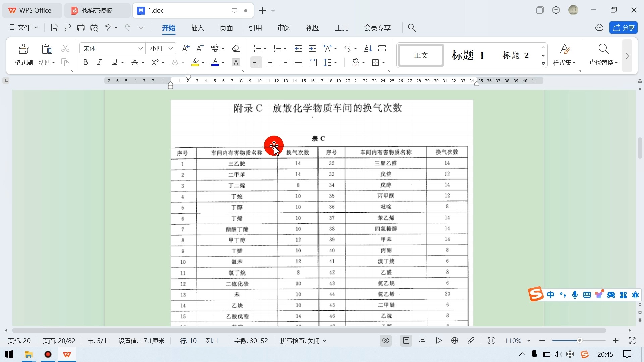Click the text highlight color button
The height and width of the screenshot is (362, 644).
(195, 62)
